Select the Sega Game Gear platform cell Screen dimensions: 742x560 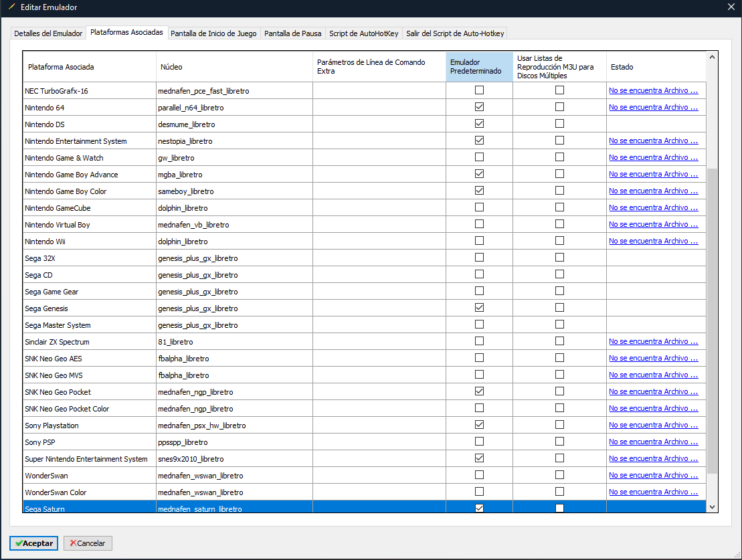(x=90, y=292)
